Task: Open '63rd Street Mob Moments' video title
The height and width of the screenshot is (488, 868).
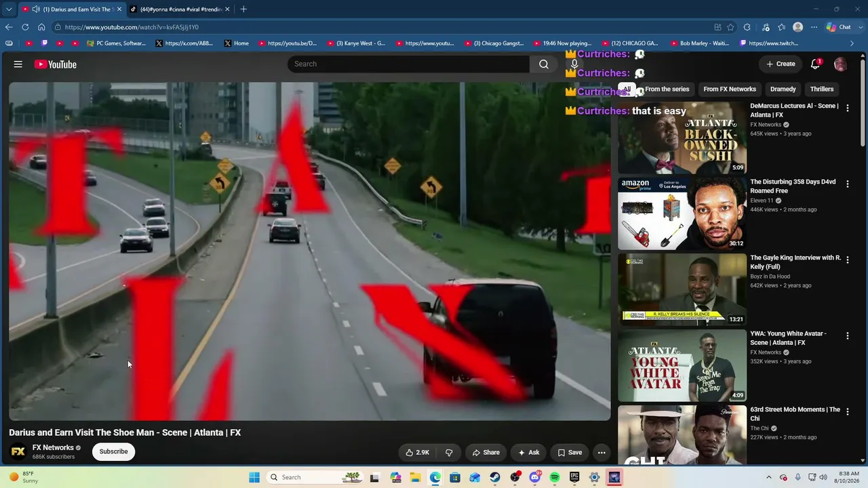Action: click(795, 413)
